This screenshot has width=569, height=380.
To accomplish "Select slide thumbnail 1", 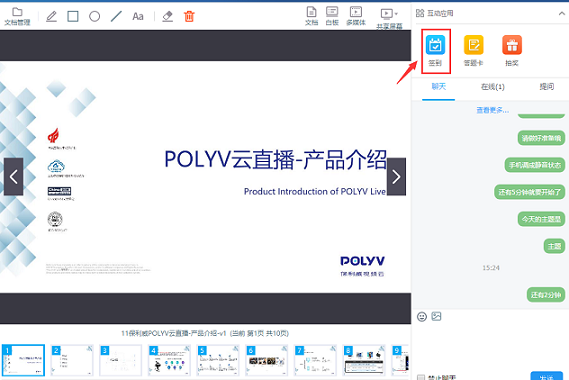I will [23, 360].
